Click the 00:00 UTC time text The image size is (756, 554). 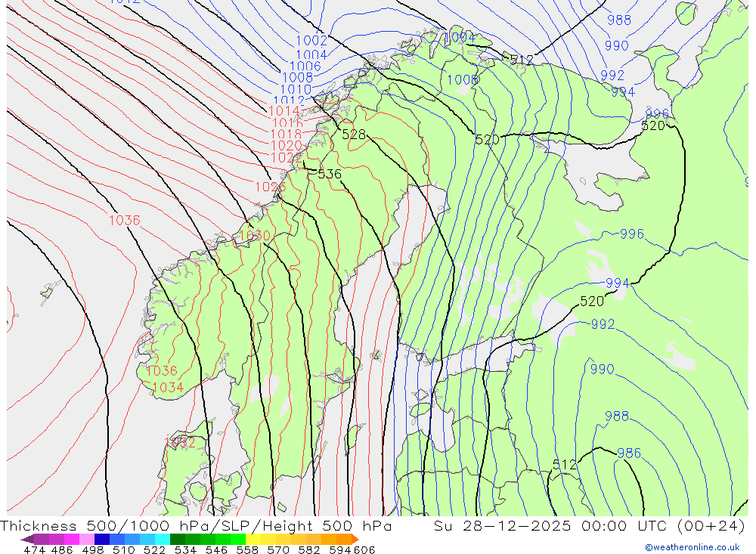(x=626, y=525)
